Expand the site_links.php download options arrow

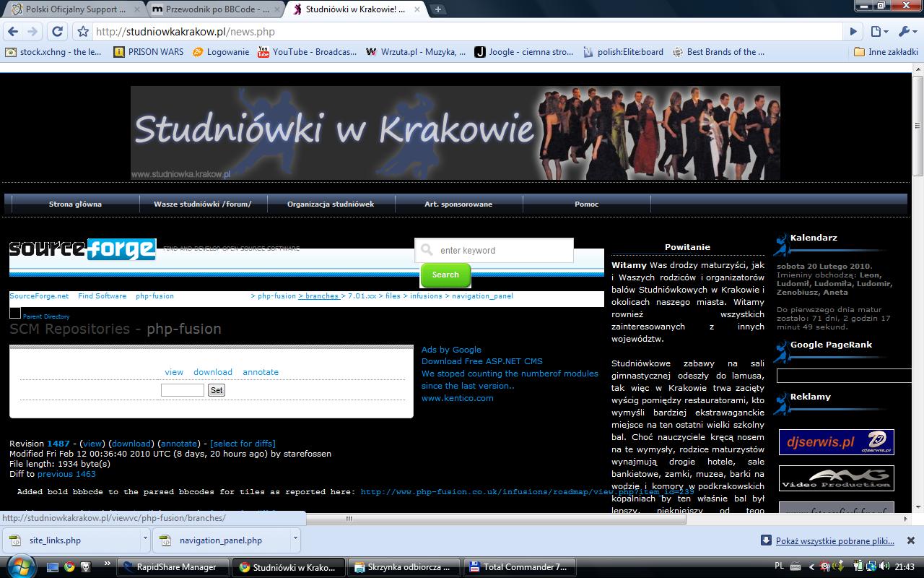coord(145,539)
